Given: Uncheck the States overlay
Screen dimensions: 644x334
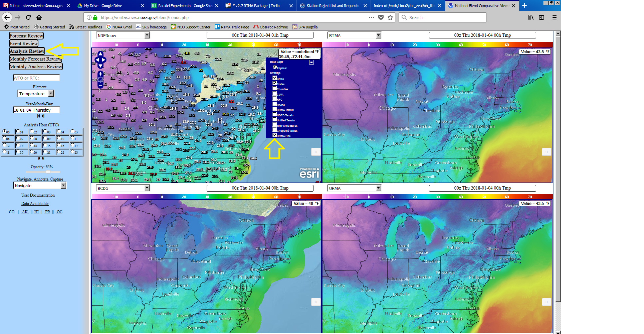Looking at the screenshot, I should coord(275,83).
